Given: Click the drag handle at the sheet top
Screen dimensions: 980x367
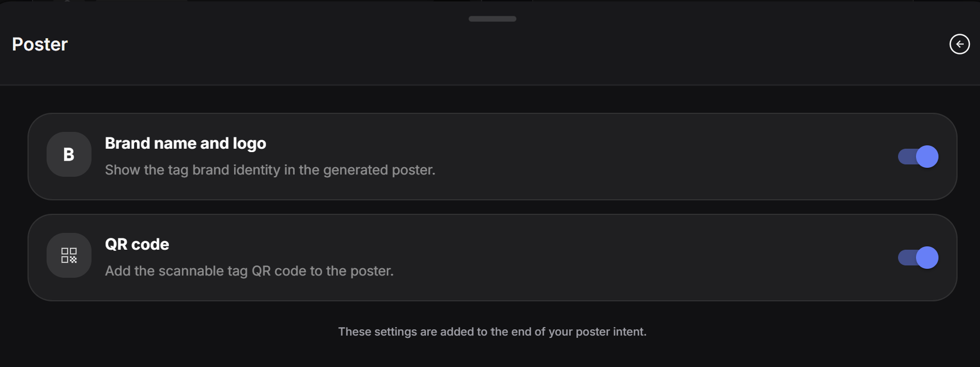Looking at the screenshot, I should [492, 19].
